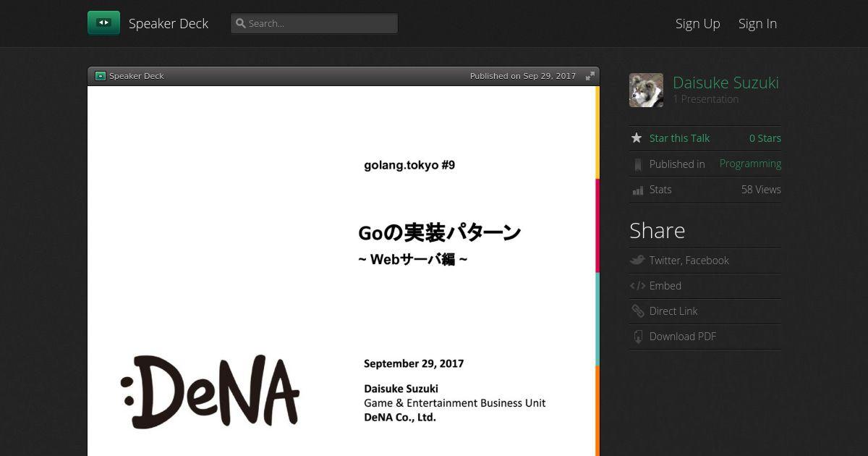Click DeNA Co., Ltd. text on slide
This screenshot has height=456, width=868.
(x=400, y=418)
